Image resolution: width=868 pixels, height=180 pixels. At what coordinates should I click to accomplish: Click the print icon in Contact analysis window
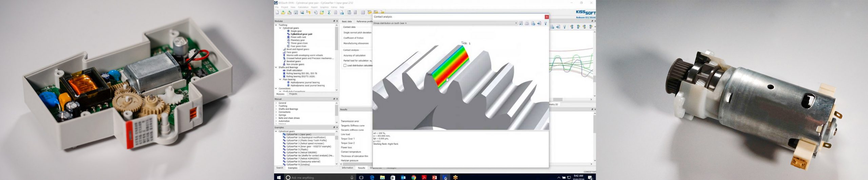[527, 23]
